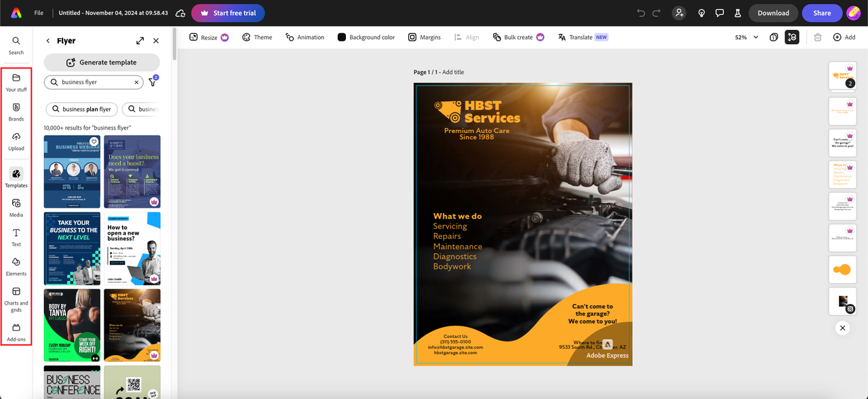Clear the business flyer search text
The height and width of the screenshot is (399, 868).
[136, 82]
